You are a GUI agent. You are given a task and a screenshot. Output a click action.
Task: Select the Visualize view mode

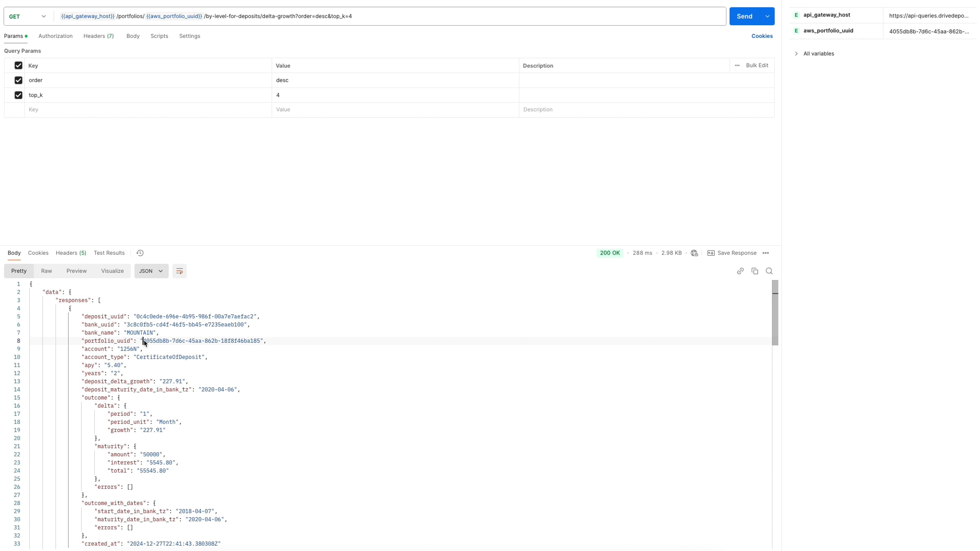tap(113, 271)
